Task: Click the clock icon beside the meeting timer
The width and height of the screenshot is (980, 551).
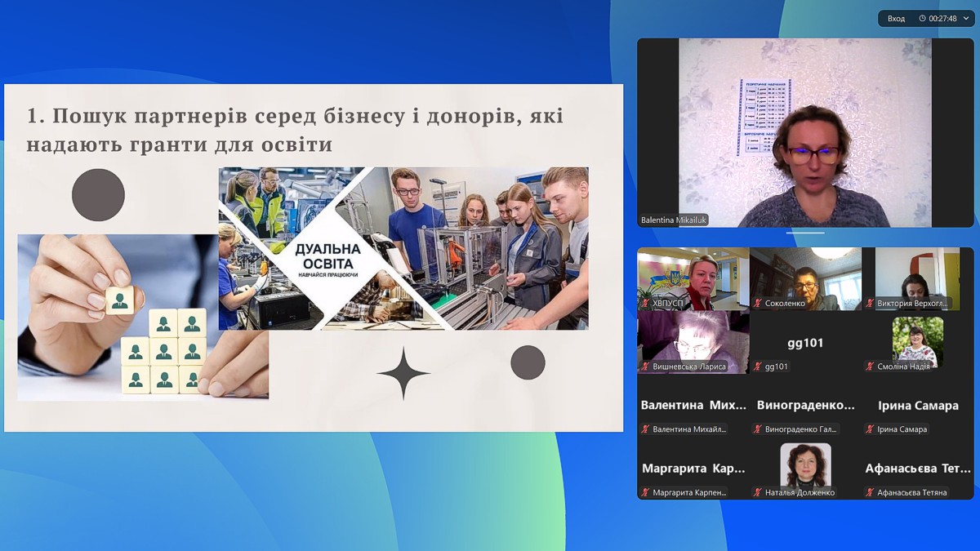Action: point(922,19)
